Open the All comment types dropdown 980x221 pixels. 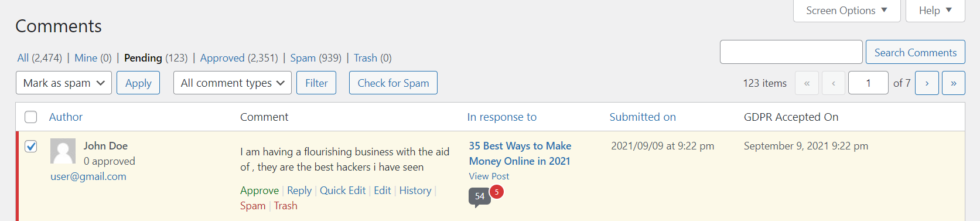[233, 83]
